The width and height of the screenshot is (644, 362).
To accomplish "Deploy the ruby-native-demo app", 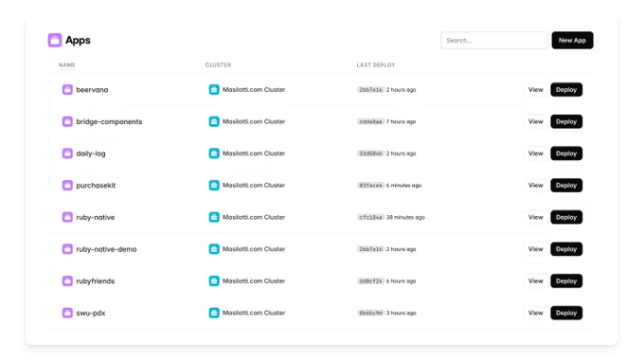I will pos(566,249).
